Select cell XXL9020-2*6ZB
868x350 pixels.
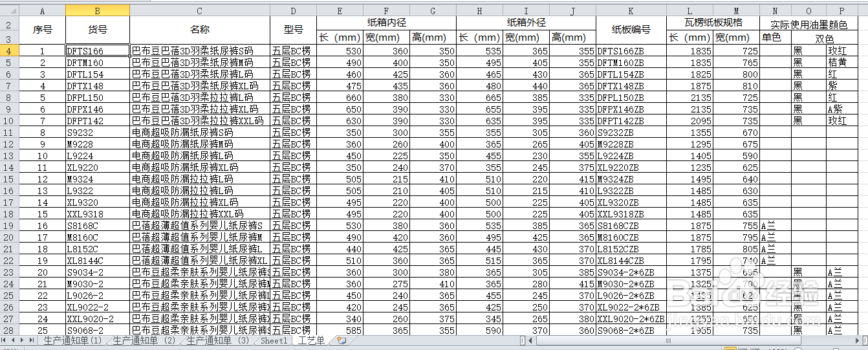click(x=631, y=318)
